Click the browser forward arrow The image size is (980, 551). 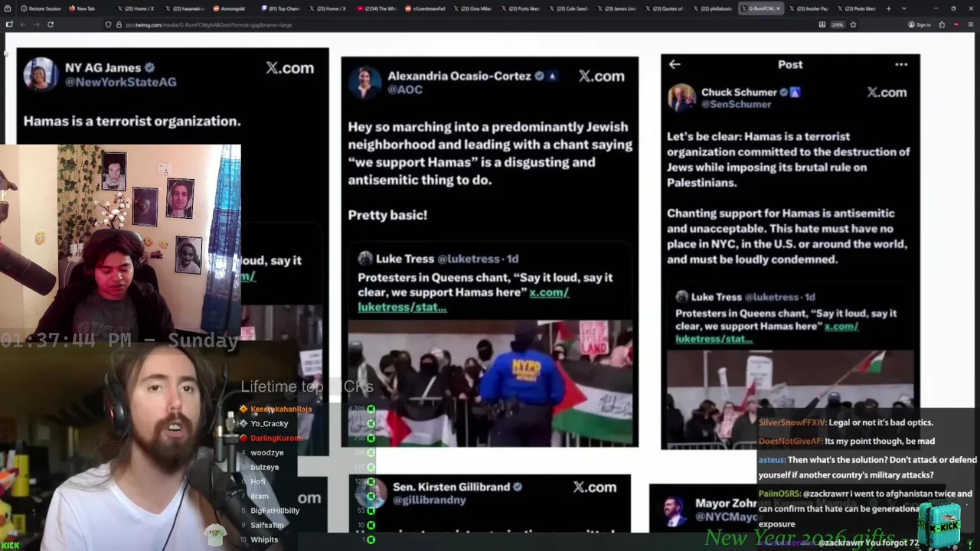point(36,24)
